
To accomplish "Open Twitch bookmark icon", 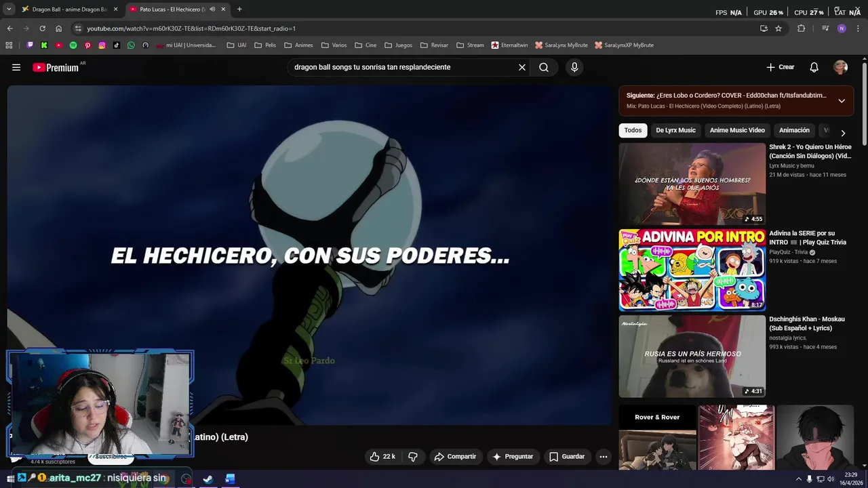I will (30, 45).
